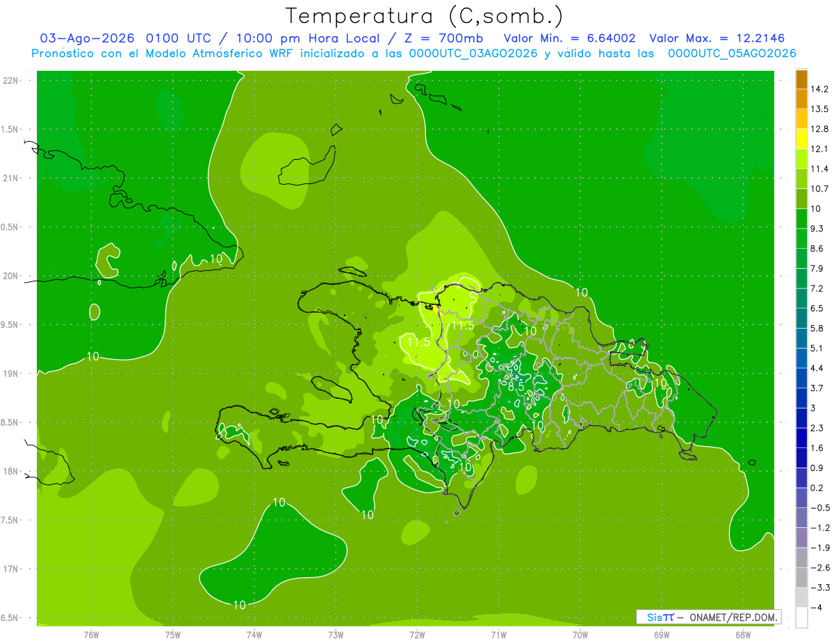Click the 18N latitude axis label

coord(12,471)
